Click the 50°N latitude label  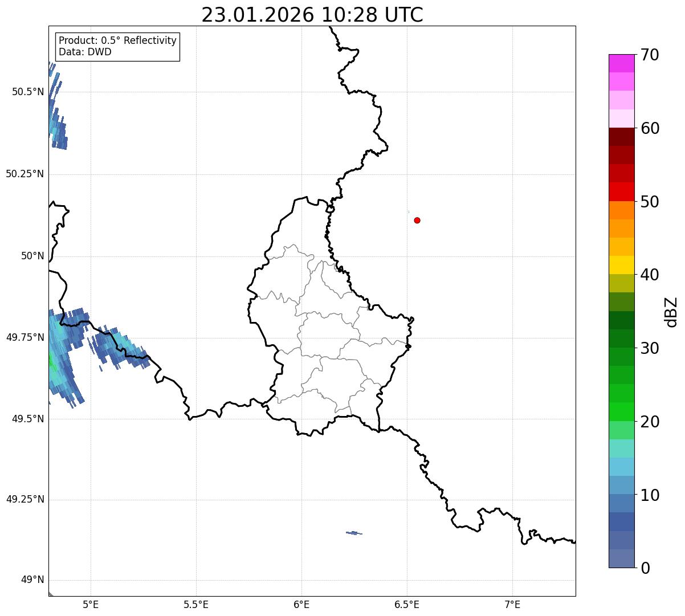32,256
